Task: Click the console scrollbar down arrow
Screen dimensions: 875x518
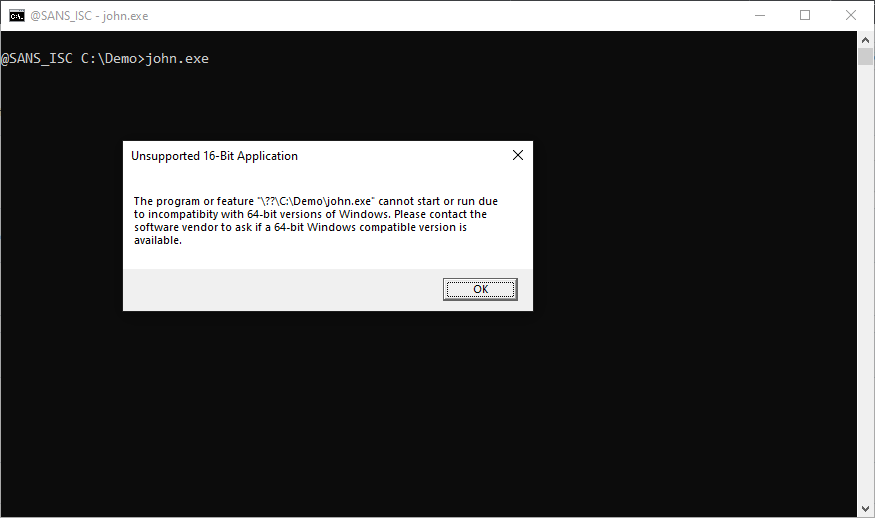Action: 866,509
